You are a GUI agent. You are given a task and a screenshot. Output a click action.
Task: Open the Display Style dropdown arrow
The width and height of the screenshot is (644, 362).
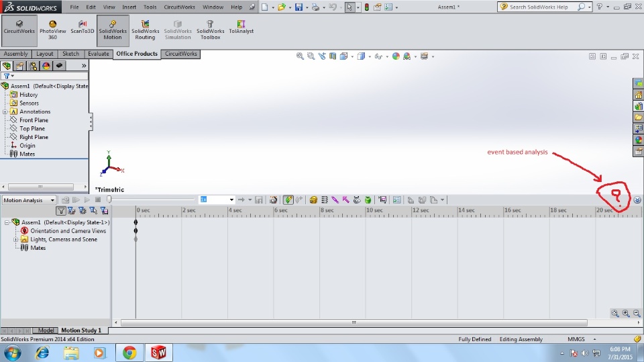point(370,57)
